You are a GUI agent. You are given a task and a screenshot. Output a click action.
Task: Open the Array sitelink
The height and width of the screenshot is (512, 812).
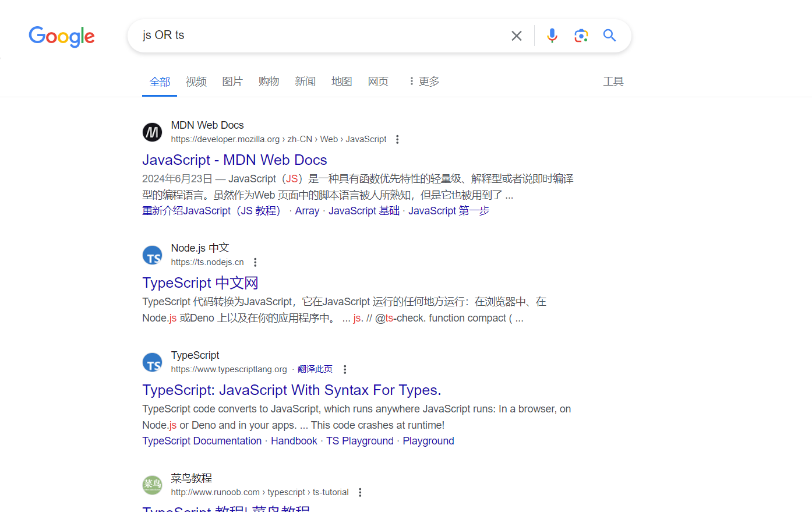(307, 211)
